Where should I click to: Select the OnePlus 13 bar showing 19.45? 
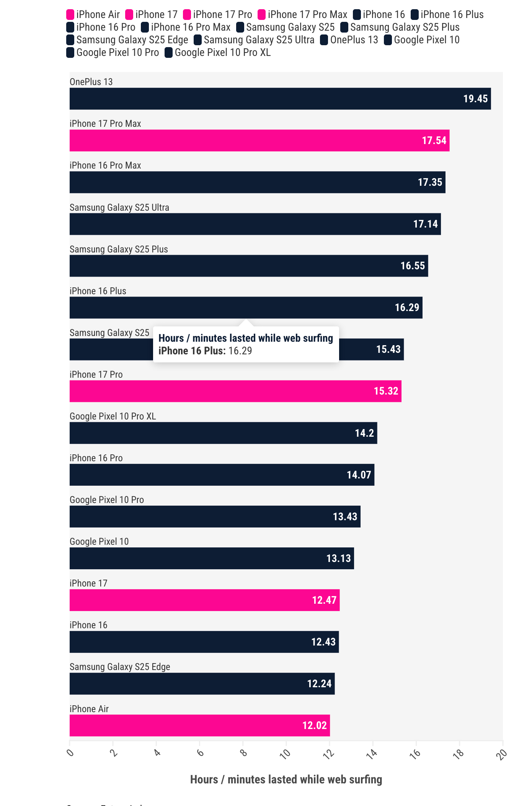[x=280, y=99]
